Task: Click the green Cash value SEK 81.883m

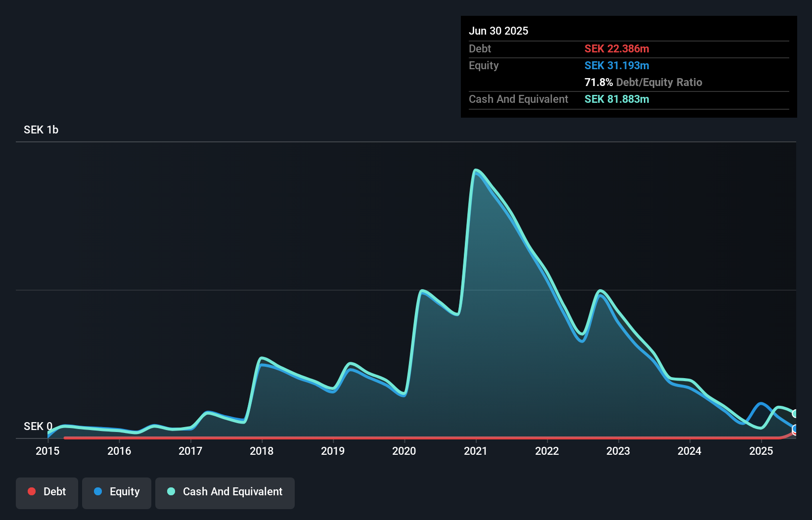Action: (617, 99)
